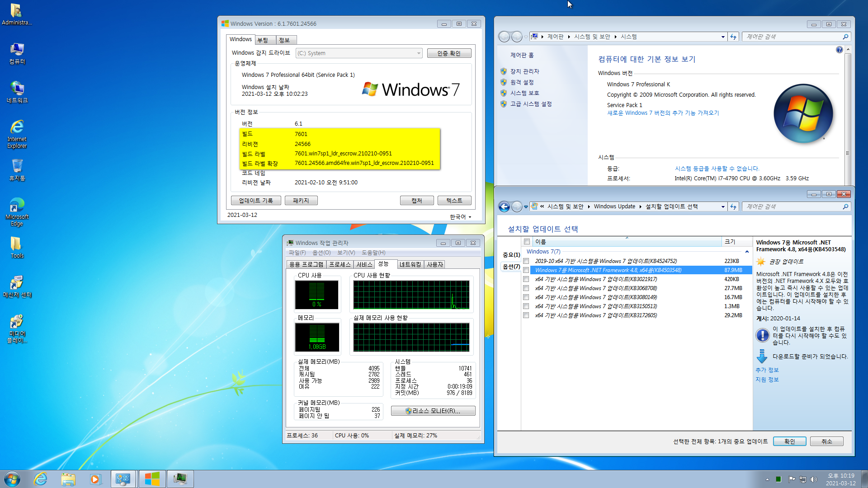Switch to the control panel taskbar button
Image resolution: width=868 pixels, height=488 pixels.
pos(123,479)
